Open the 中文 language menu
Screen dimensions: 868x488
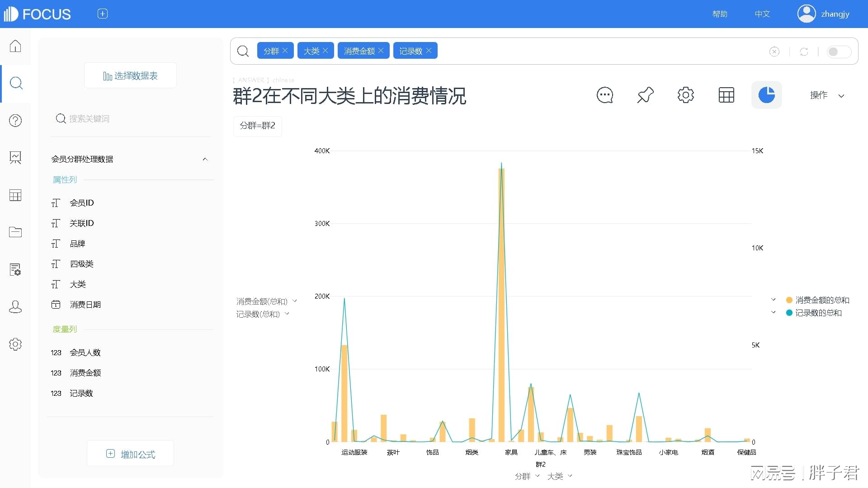[762, 14]
